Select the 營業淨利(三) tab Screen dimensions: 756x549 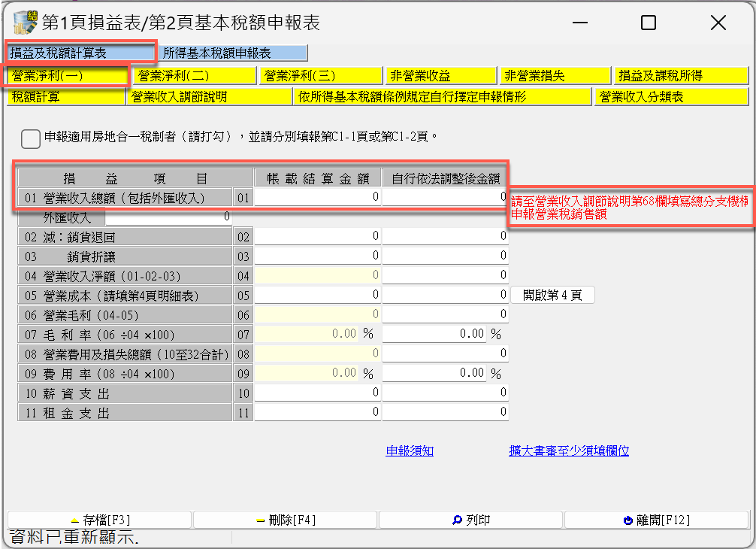click(321, 76)
